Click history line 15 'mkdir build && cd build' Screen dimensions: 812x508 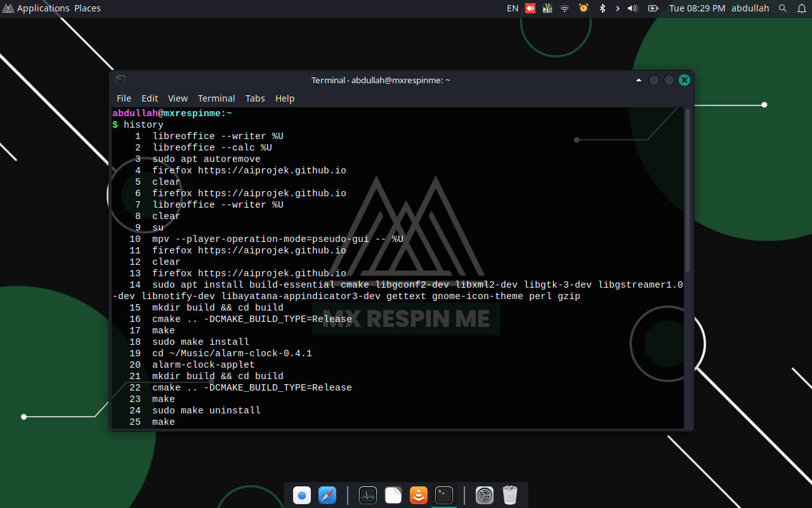218,308
